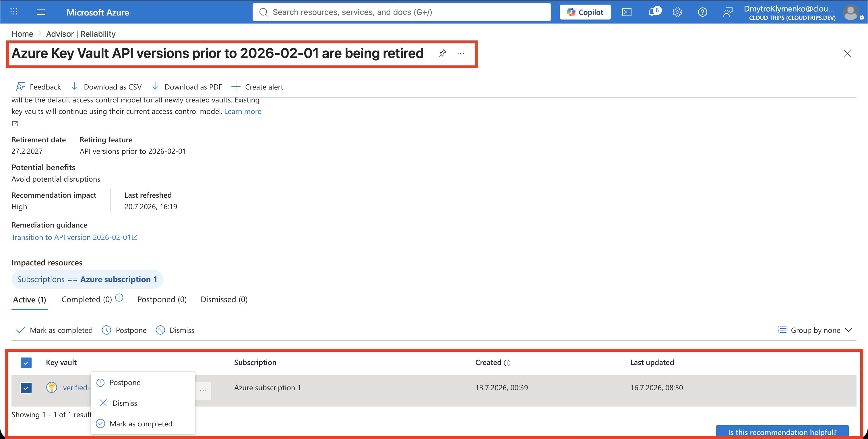Show the Created column info icon
Image resolution: width=868 pixels, height=439 pixels.
click(x=507, y=363)
